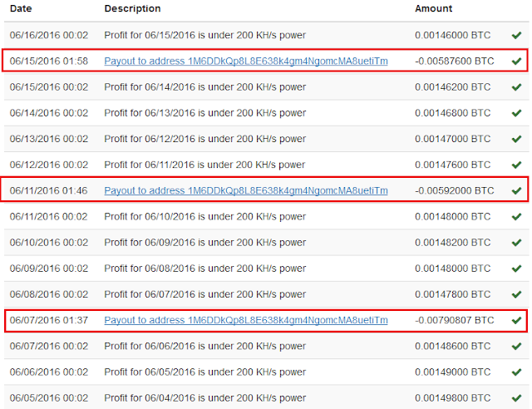Select amount -0.00790807 BTC

455,320
